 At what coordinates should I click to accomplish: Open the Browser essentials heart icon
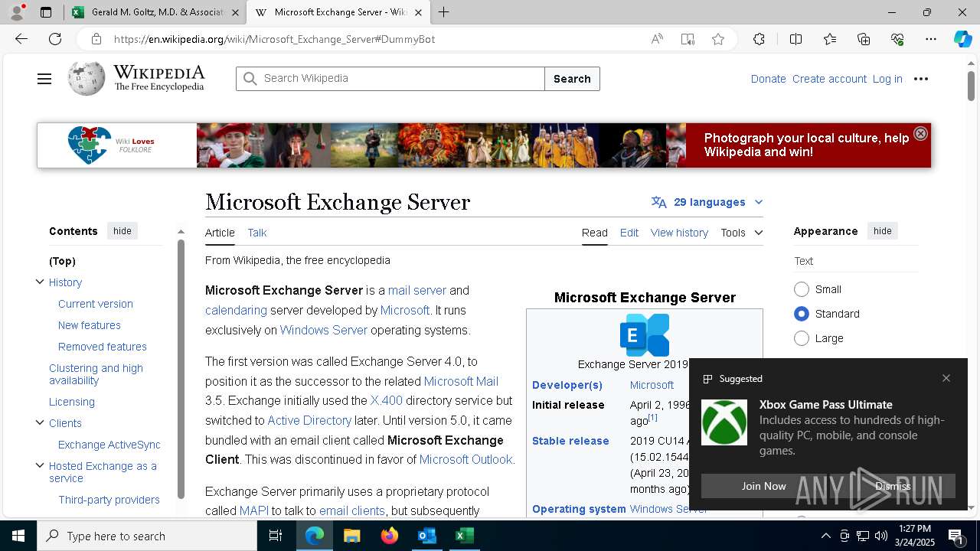(x=897, y=39)
